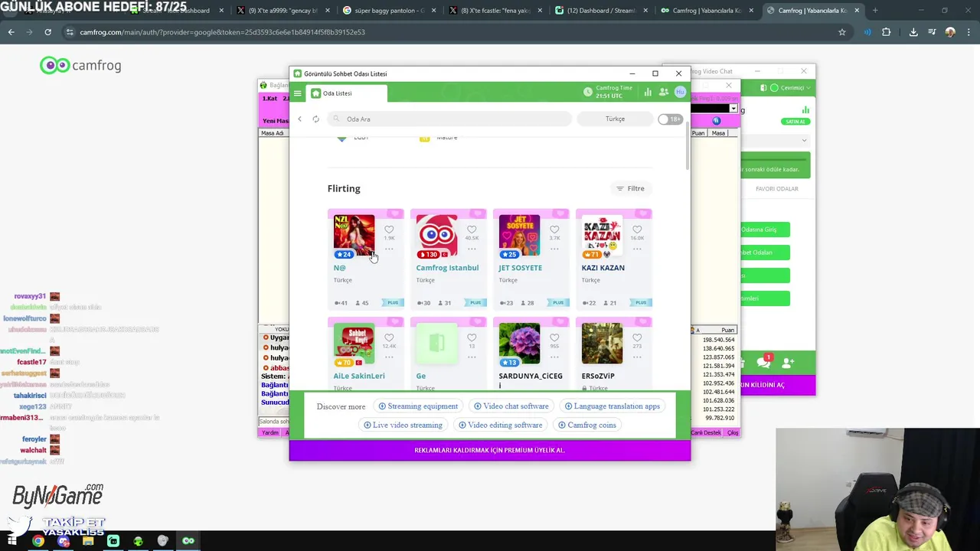Open the Camfrog coins link
980x551 pixels.
pos(586,425)
